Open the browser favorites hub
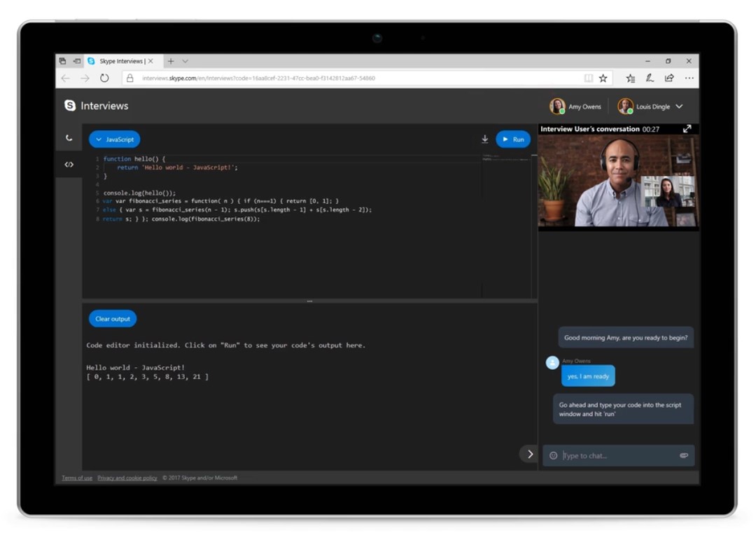Viewport: 756px width, 538px height. [x=630, y=78]
